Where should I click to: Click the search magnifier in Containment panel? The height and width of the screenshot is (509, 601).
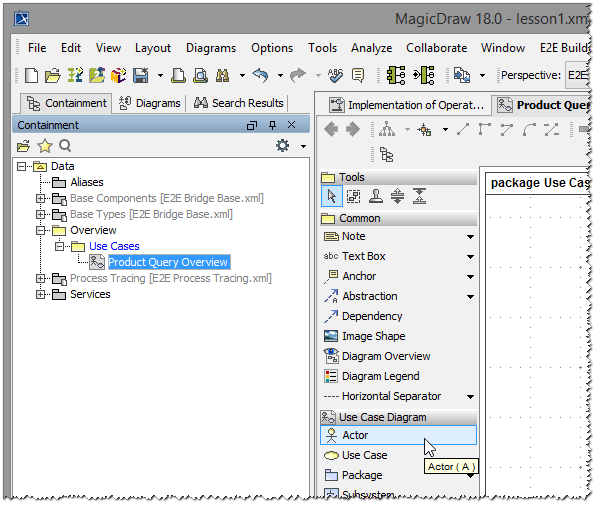click(x=65, y=146)
